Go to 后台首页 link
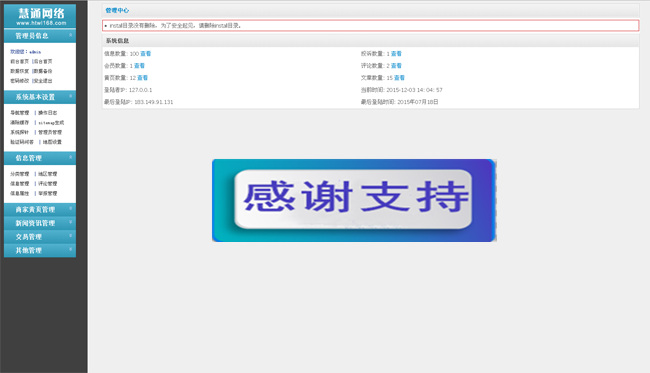 pos(43,61)
